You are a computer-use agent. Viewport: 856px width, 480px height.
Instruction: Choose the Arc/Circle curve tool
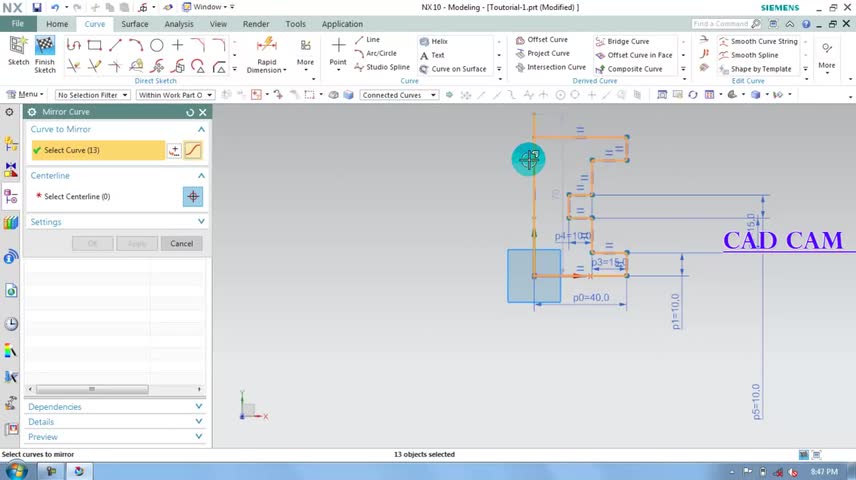pyautogui.click(x=376, y=54)
